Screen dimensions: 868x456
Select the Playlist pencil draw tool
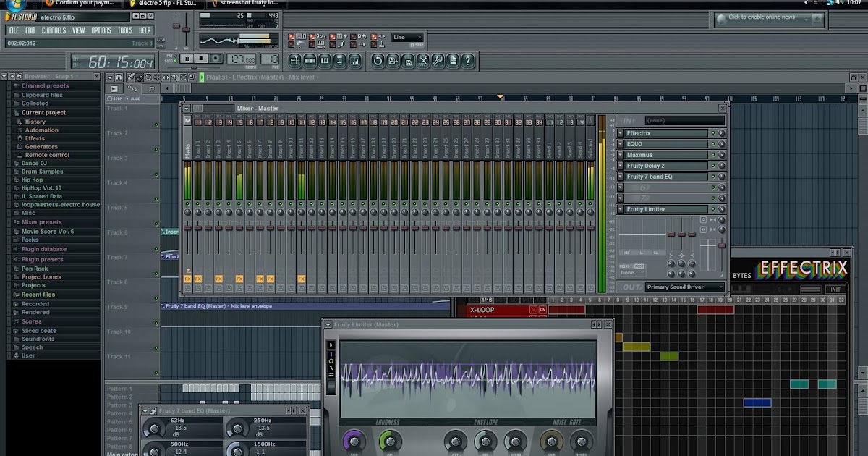tap(131, 77)
